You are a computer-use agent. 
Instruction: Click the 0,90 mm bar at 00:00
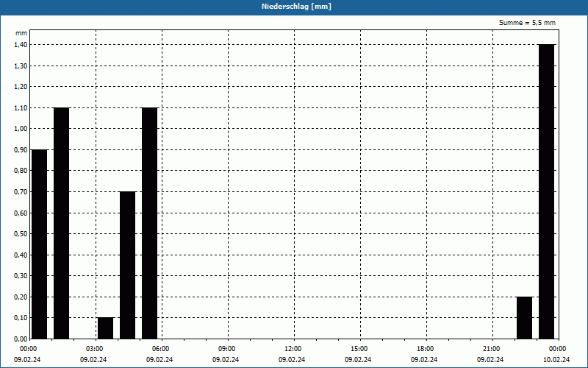click(x=40, y=244)
